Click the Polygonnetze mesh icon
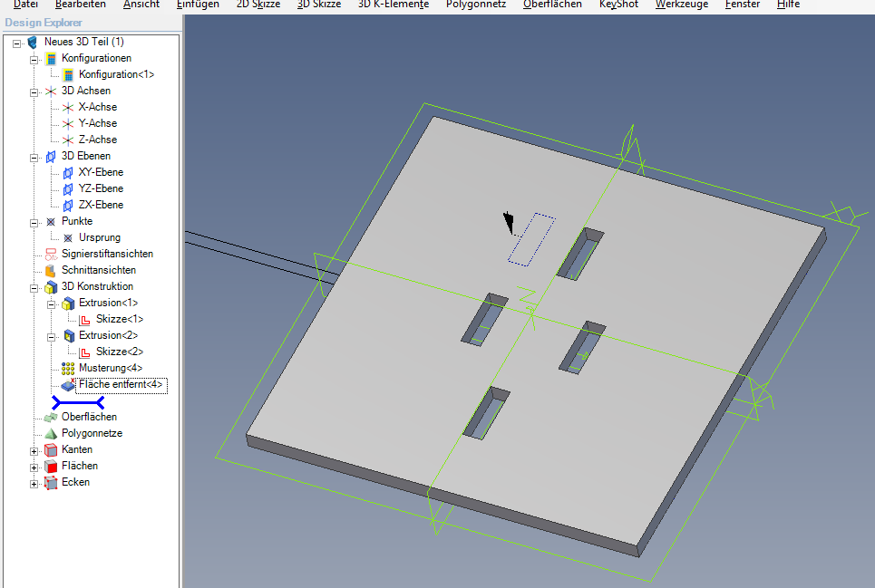Screen dimensions: 875x588 click(51, 434)
